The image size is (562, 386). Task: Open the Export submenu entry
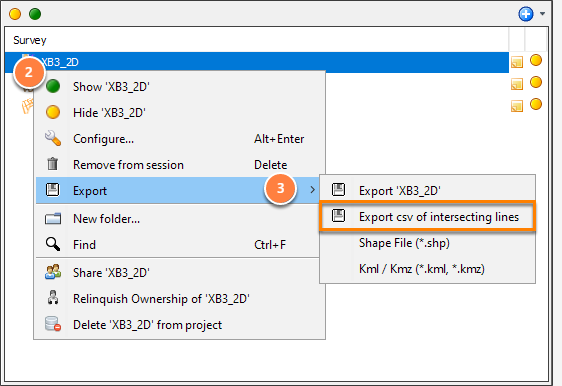click(x=178, y=191)
